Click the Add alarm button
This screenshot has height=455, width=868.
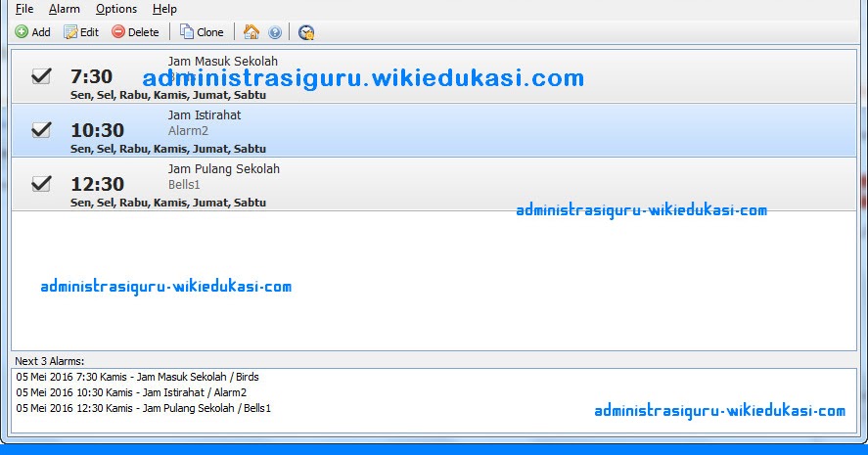(32, 32)
